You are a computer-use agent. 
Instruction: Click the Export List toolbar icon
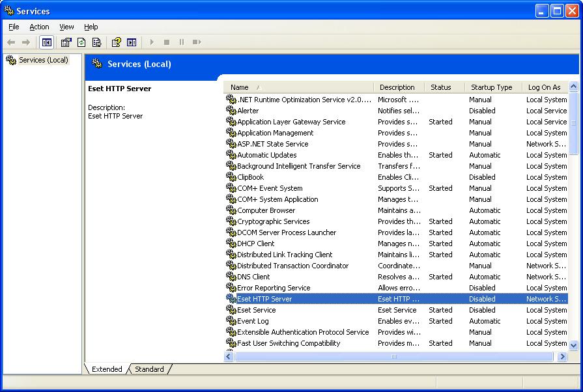click(96, 42)
